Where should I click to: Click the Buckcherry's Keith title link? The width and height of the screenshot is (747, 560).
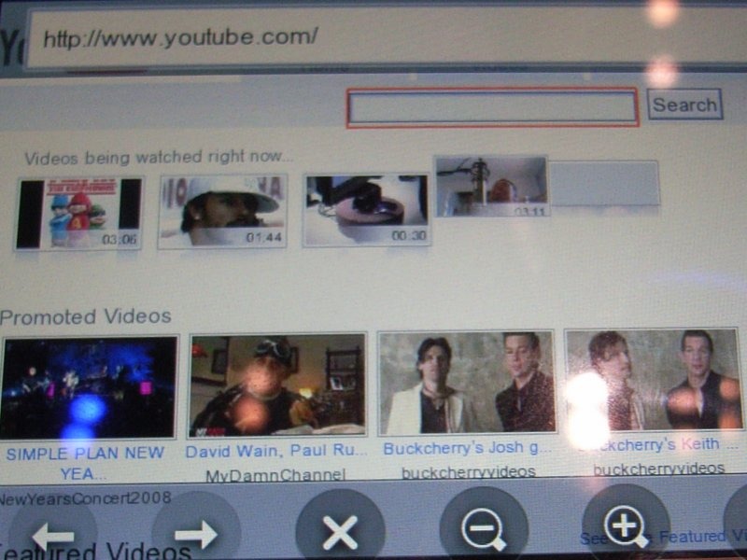tap(657, 445)
